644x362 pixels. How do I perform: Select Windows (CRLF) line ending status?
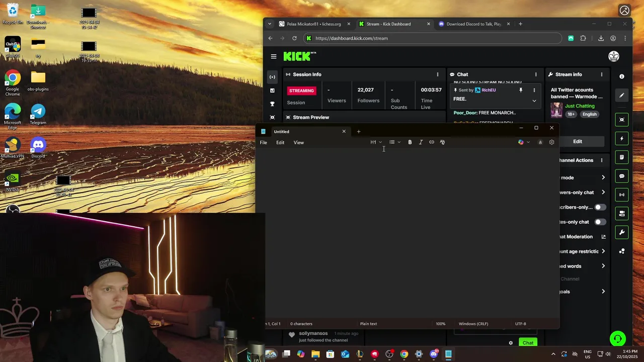(x=473, y=324)
